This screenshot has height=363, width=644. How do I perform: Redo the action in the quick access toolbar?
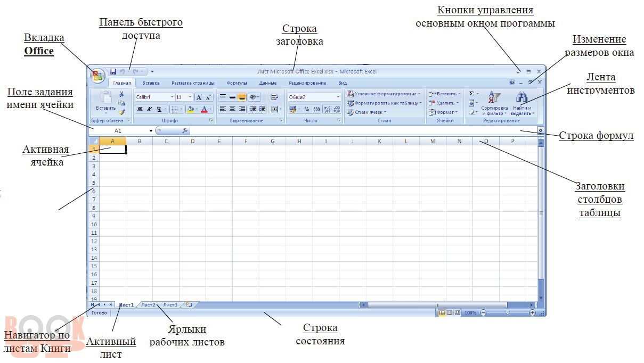point(136,71)
